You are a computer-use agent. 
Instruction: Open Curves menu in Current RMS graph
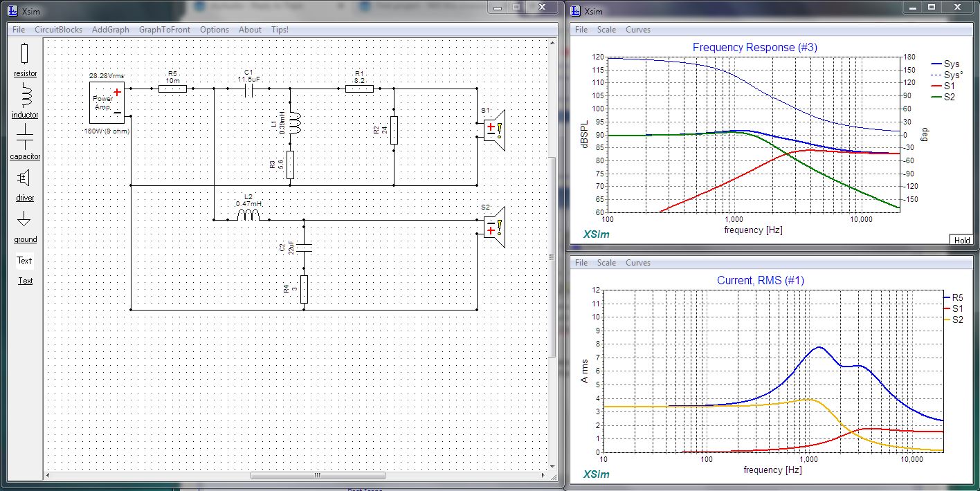[x=638, y=263]
